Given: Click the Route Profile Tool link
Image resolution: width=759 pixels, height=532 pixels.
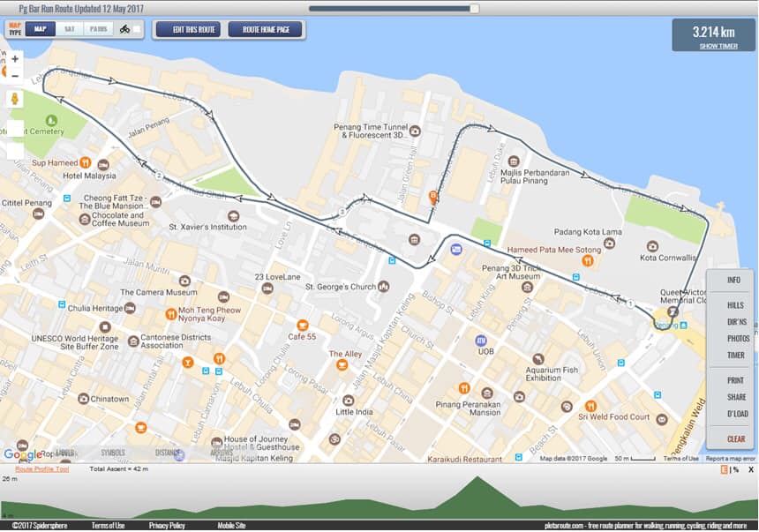Looking at the screenshot, I should click(42, 469).
